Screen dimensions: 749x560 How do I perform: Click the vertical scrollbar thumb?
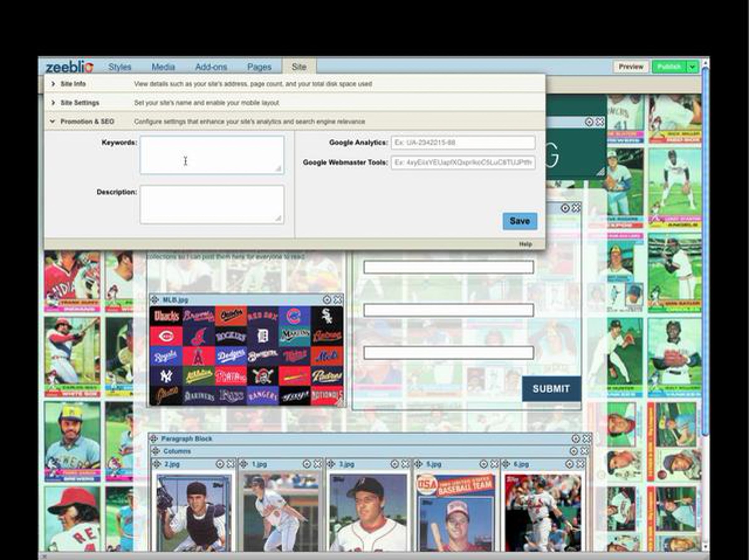coord(705,250)
